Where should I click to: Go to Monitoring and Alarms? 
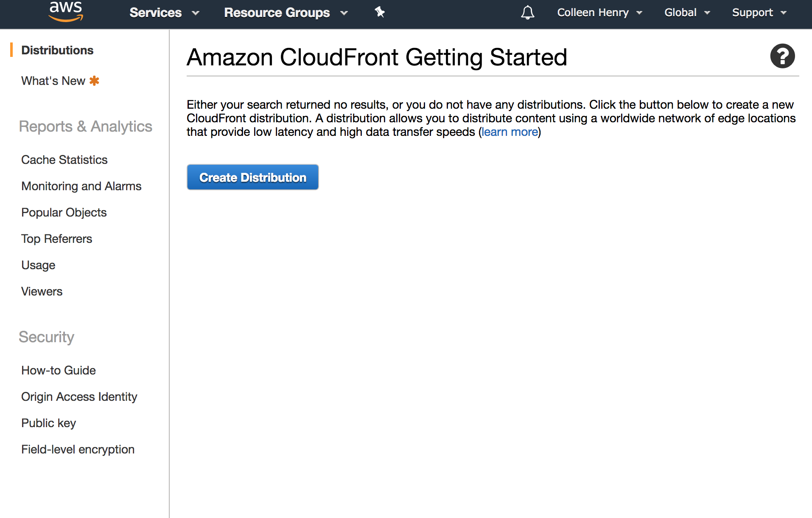point(81,186)
